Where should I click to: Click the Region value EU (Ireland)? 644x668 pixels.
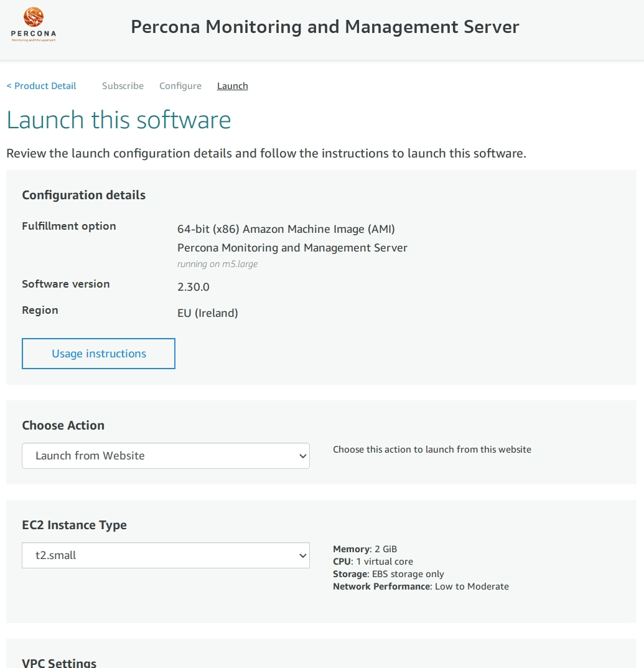(x=208, y=313)
